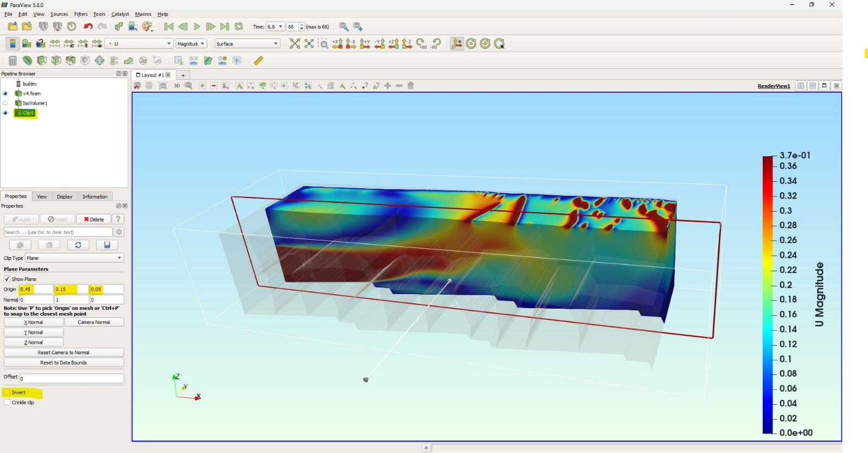Click the Offset input field
868x453 pixels.
coord(72,379)
